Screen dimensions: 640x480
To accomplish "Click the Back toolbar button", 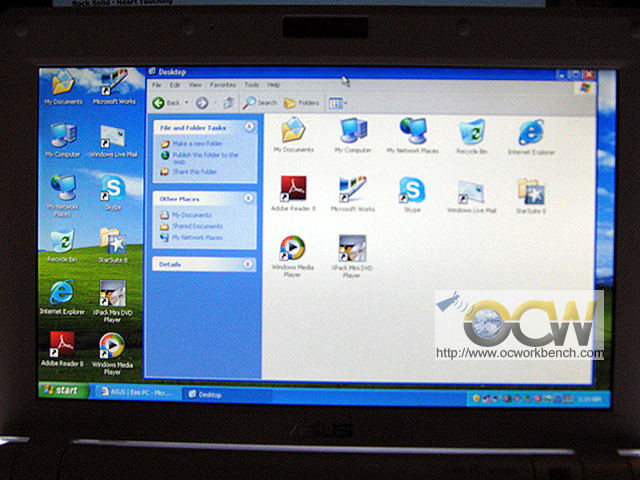I will click(x=166, y=103).
